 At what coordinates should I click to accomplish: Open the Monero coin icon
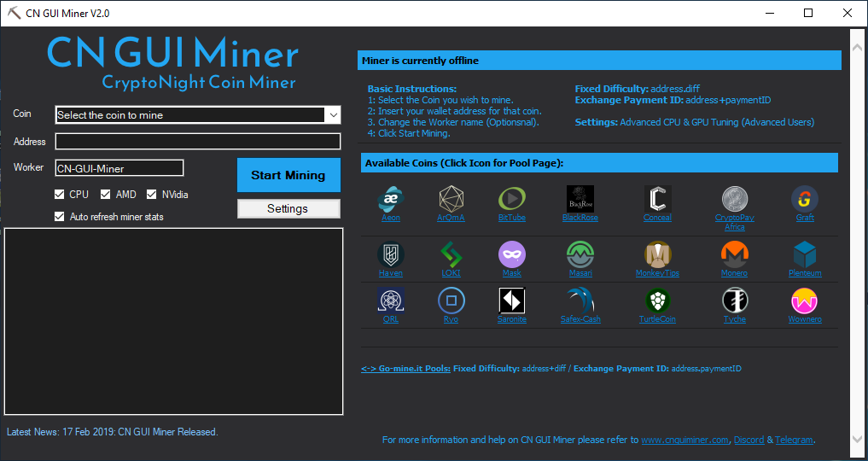point(735,254)
